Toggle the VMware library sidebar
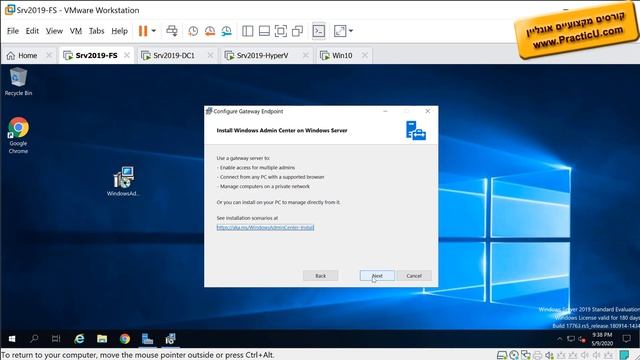This screenshot has height=360, width=640. coord(247,31)
